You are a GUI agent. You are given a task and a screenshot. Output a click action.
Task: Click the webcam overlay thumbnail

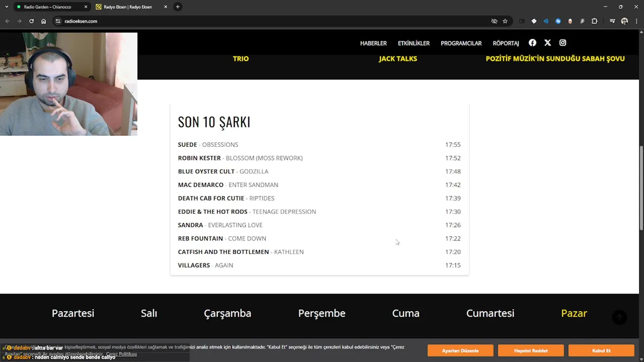coord(68,84)
